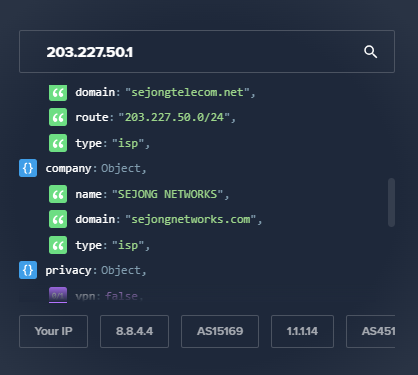Select the privacy: Object row
Viewport: 418px width, 375px height.
click(x=83, y=270)
